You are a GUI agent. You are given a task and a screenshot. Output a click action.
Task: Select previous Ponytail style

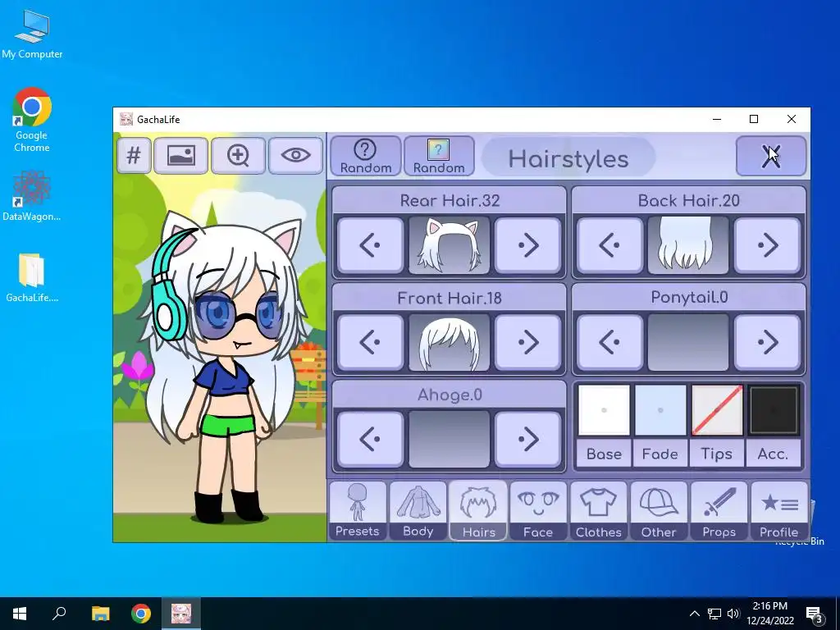click(x=609, y=342)
